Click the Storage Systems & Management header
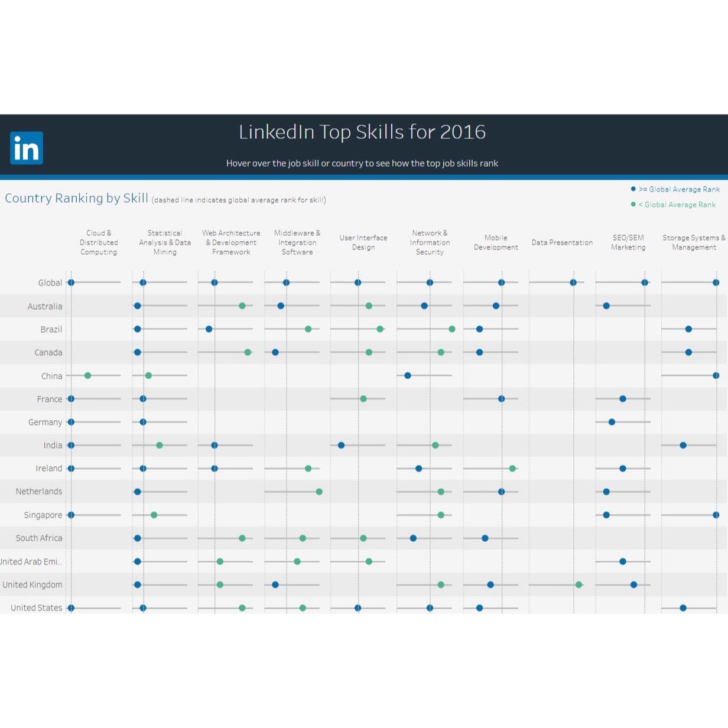The height and width of the screenshot is (728, 728). [694, 242]
